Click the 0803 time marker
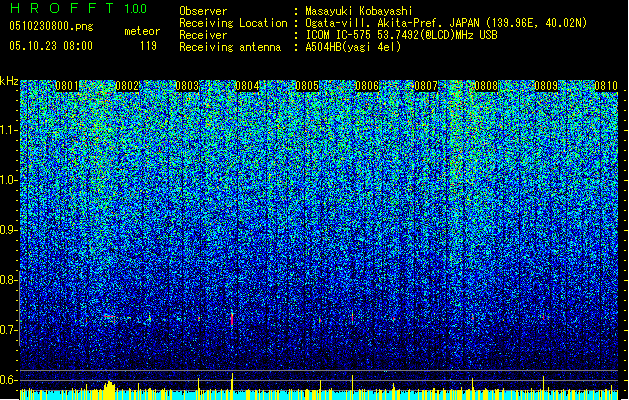Image resolution: width=629 pixels, height=400 pixels. point(187,86)
